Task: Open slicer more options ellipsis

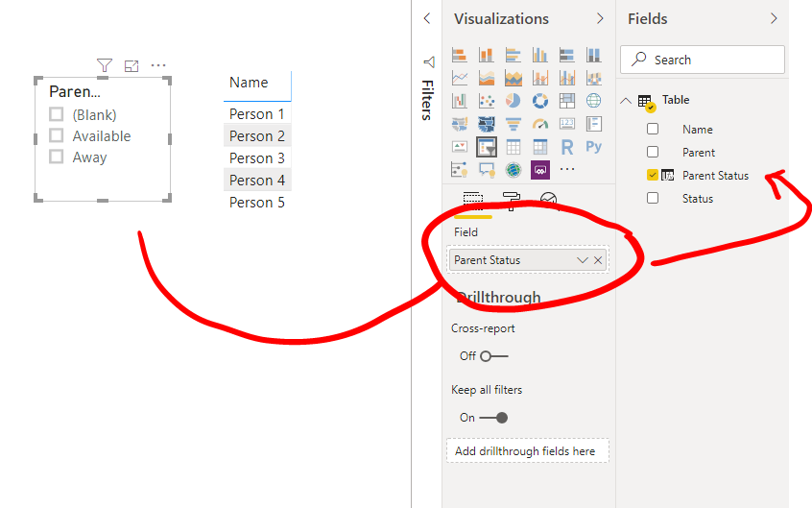Action: 158,65
